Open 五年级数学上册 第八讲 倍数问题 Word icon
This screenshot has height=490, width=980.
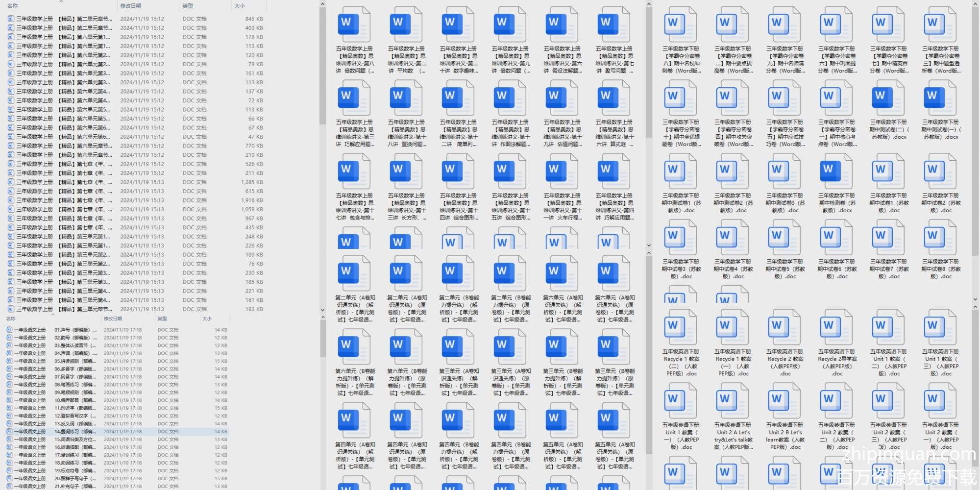pos(354,24)
